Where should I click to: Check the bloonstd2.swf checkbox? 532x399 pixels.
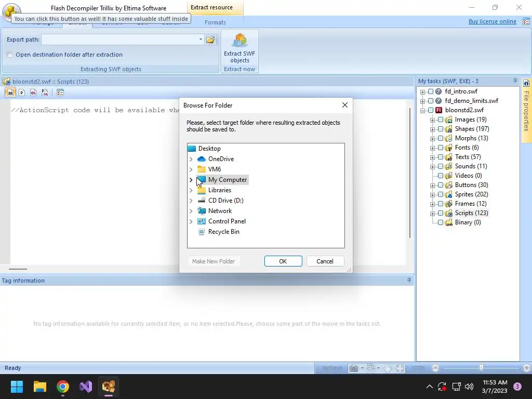(x=431, y=110)
